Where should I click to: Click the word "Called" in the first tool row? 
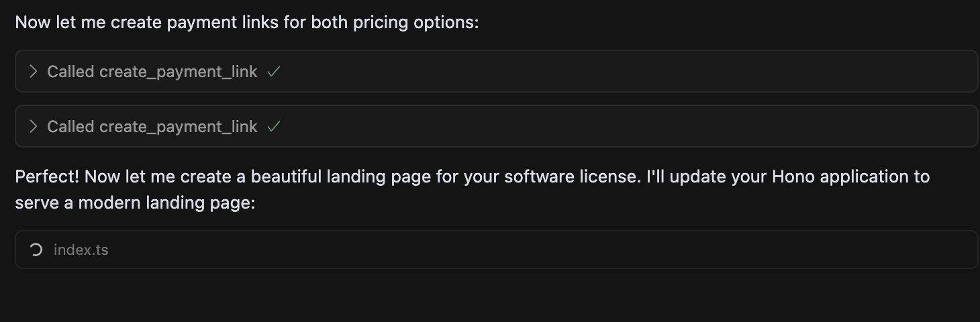tap(70, 72)
